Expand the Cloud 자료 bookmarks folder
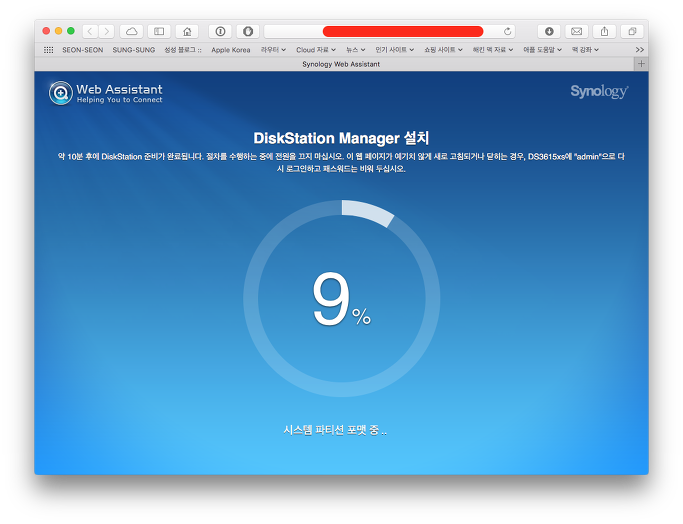Image resolution: width=683 pixels, height=524 pixels. [x=316, y=50]
